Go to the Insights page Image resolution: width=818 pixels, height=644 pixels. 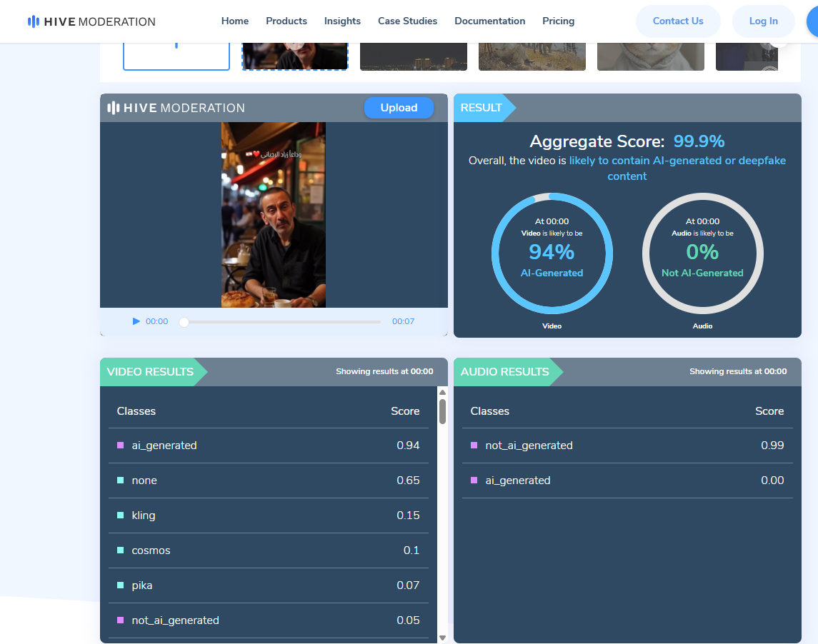point(342,21)
